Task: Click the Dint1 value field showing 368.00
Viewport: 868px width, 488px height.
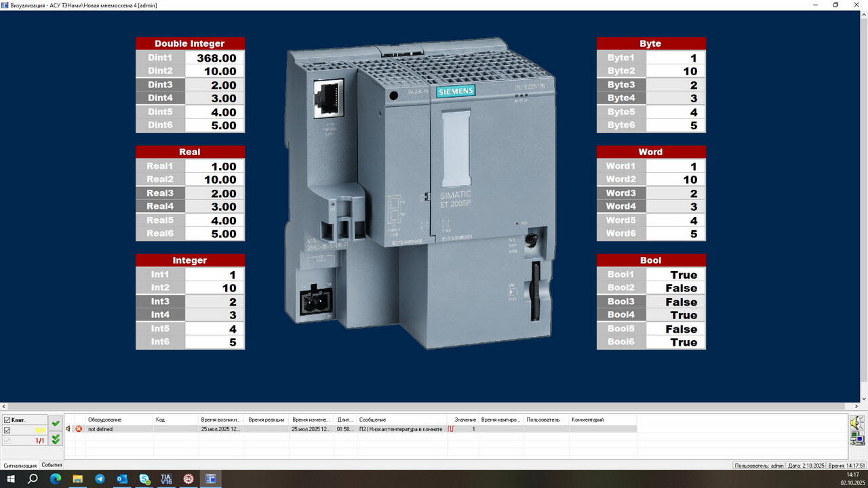Action: [215, 58]
